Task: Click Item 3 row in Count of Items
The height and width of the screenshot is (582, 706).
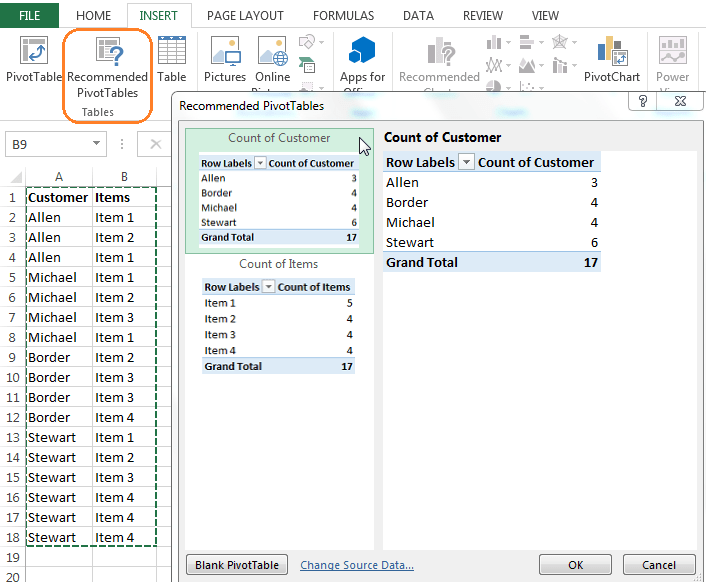Action: point(278,334)
